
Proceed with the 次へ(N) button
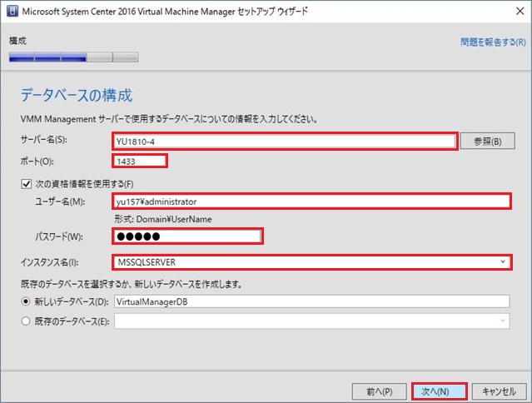click(x=439, y=391)
